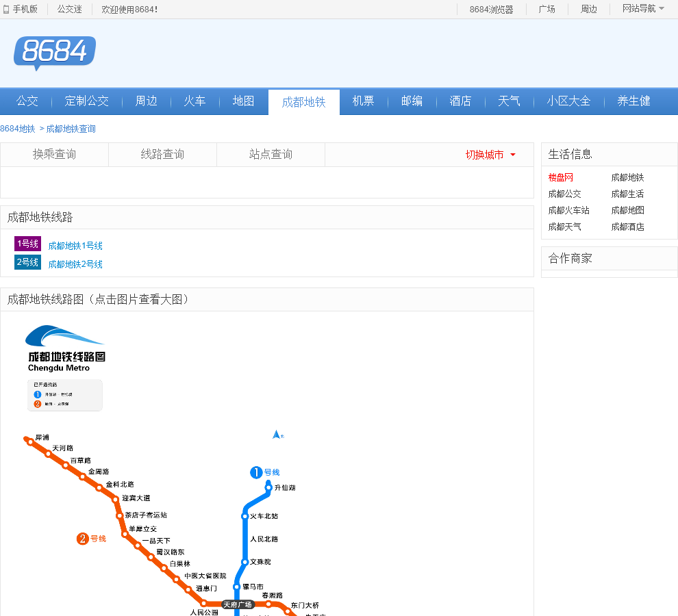Screen dimensions: 678x616
Task: Click the 成都生活 link
Action: pos(627,194)
